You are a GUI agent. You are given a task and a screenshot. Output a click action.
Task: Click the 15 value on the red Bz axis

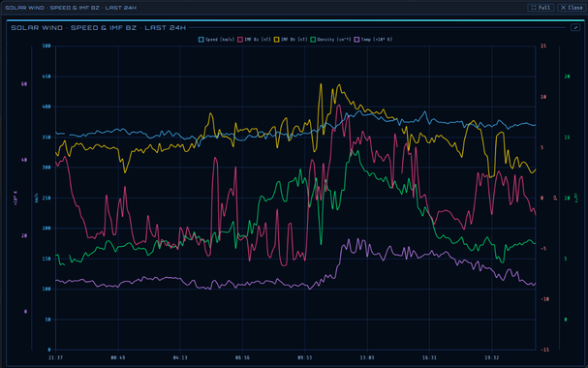point(543,46)
